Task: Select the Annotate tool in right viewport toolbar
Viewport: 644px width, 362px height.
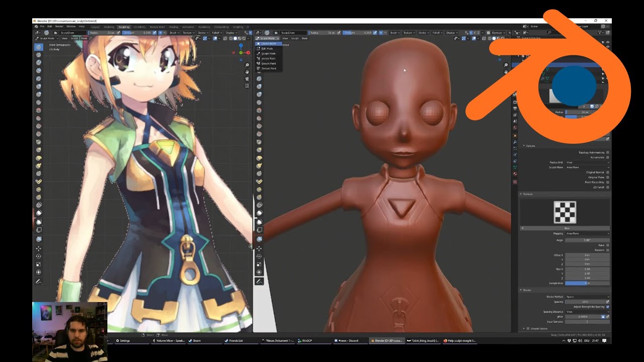Action: click(x=259, y=281)
